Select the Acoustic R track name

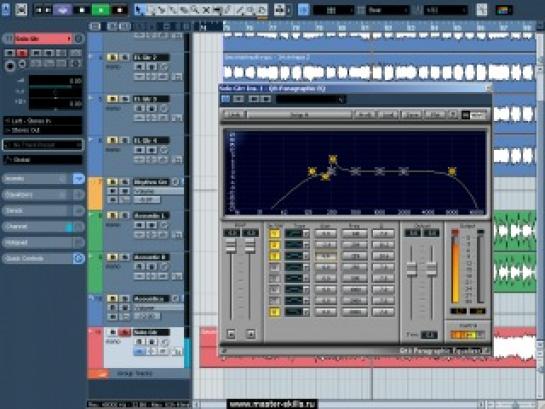pos(151,257)
